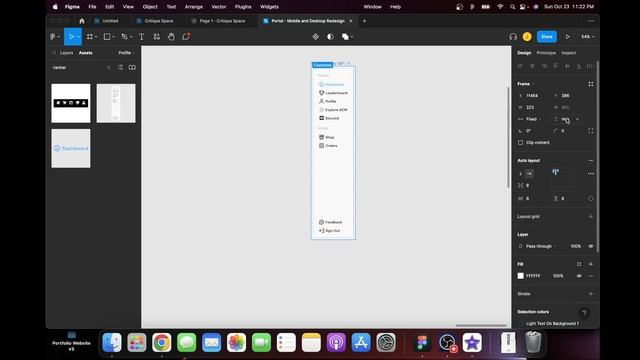Click the layer opacity 100% field

point(575,246)
